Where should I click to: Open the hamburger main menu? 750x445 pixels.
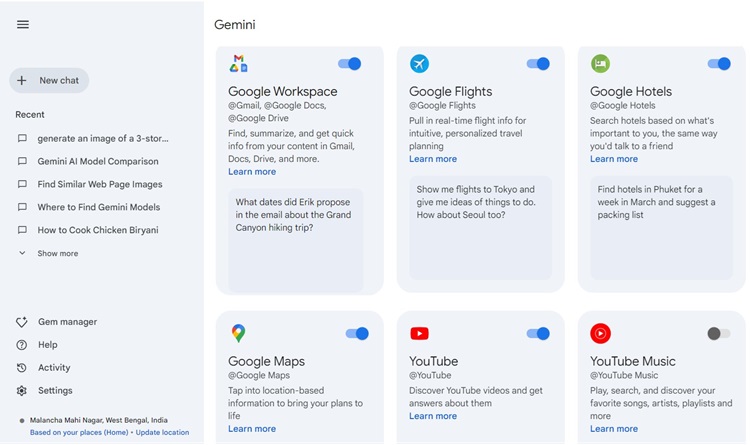23,25
